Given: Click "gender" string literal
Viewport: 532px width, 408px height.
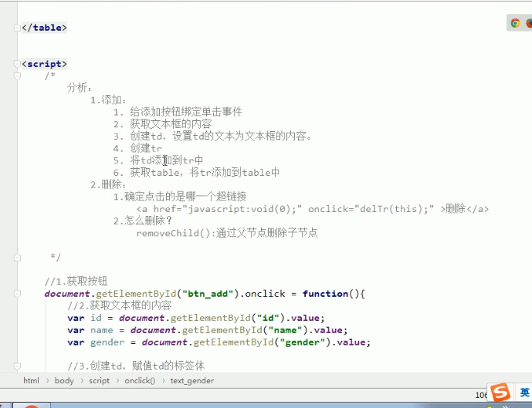Looking at the screenshot, I should point(303,342).
